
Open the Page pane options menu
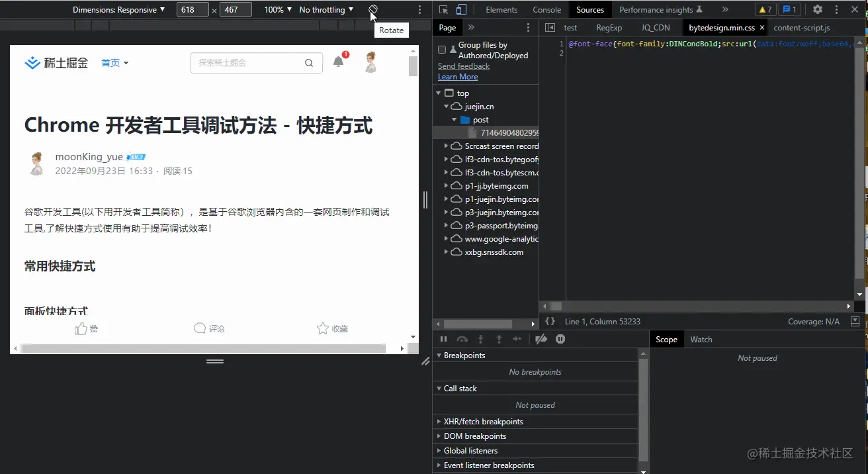pos(528,28)
